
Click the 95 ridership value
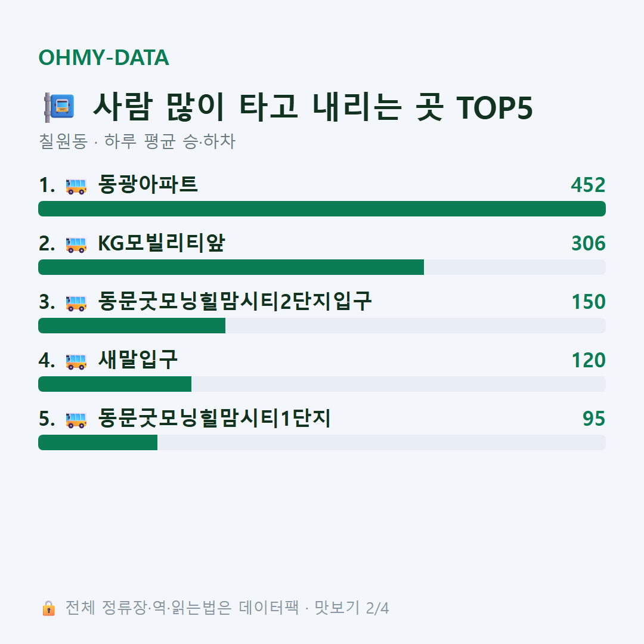pyautogui.click(x=594, y=419)
